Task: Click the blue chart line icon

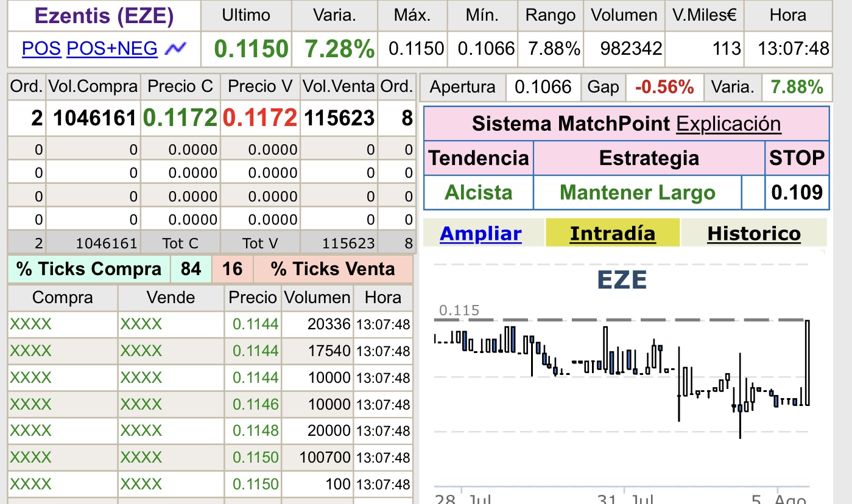Action: (x=177, y=48)
